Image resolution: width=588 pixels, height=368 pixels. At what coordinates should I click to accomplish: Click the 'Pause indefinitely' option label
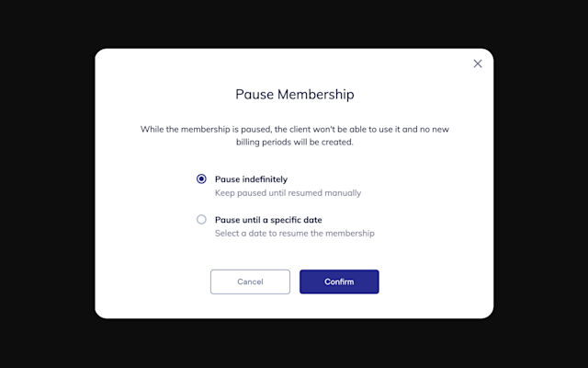(251, 179)
